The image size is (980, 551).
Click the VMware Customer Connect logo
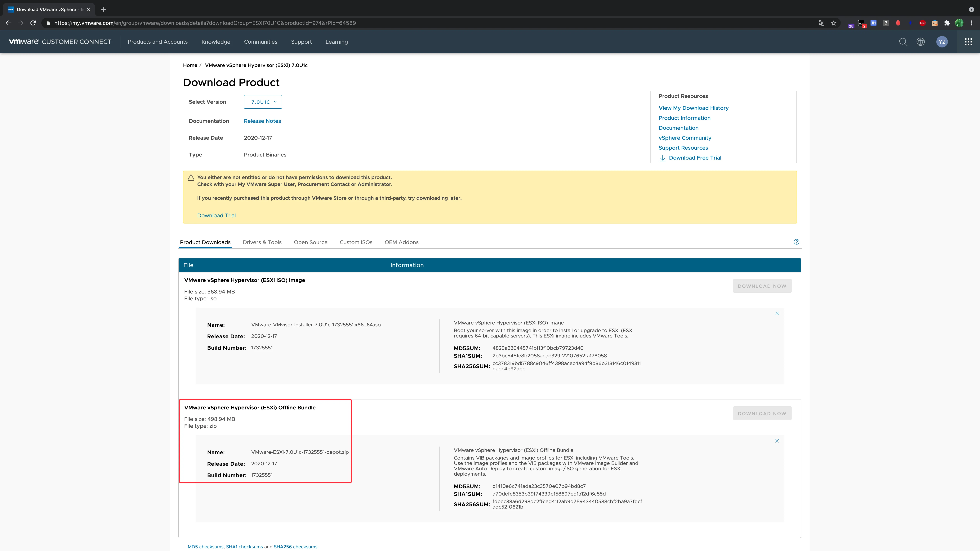tap(60, 42)
